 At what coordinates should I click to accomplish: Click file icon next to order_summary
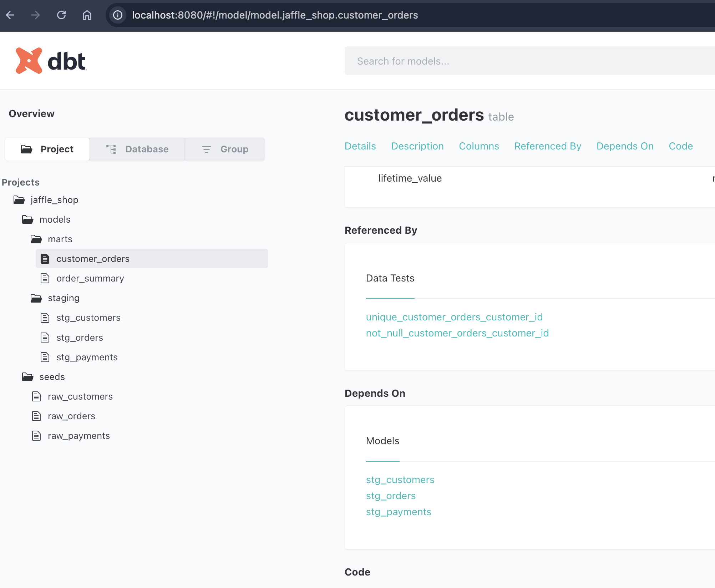tap(45, 278)
